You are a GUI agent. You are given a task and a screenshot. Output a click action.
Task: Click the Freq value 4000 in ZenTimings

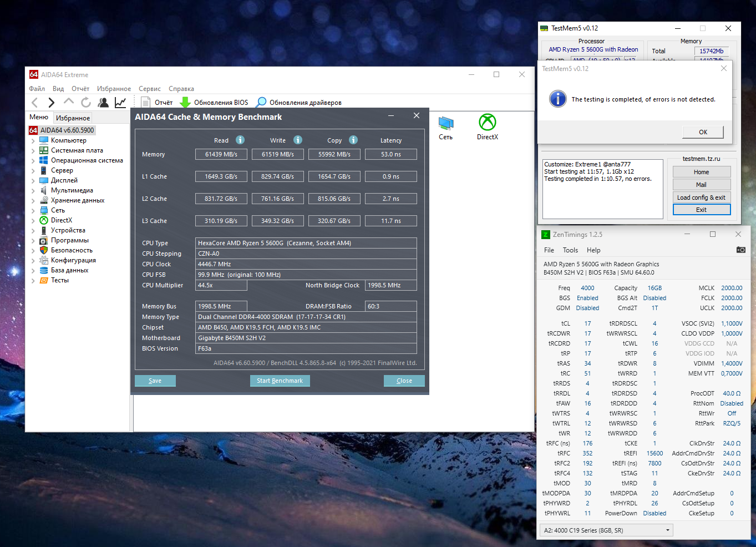(587, 288)
